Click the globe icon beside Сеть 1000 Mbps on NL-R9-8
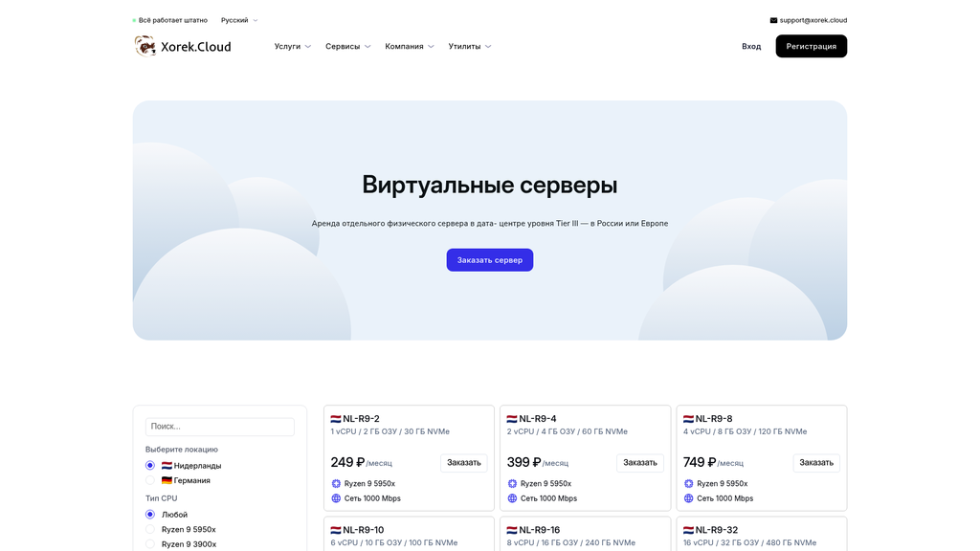 point(688,498)
